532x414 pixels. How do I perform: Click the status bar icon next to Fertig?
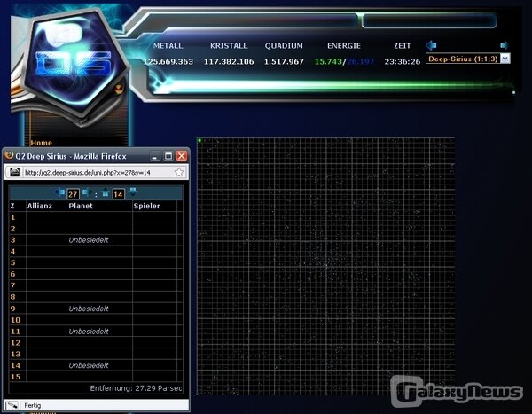(x=12, y=405)
